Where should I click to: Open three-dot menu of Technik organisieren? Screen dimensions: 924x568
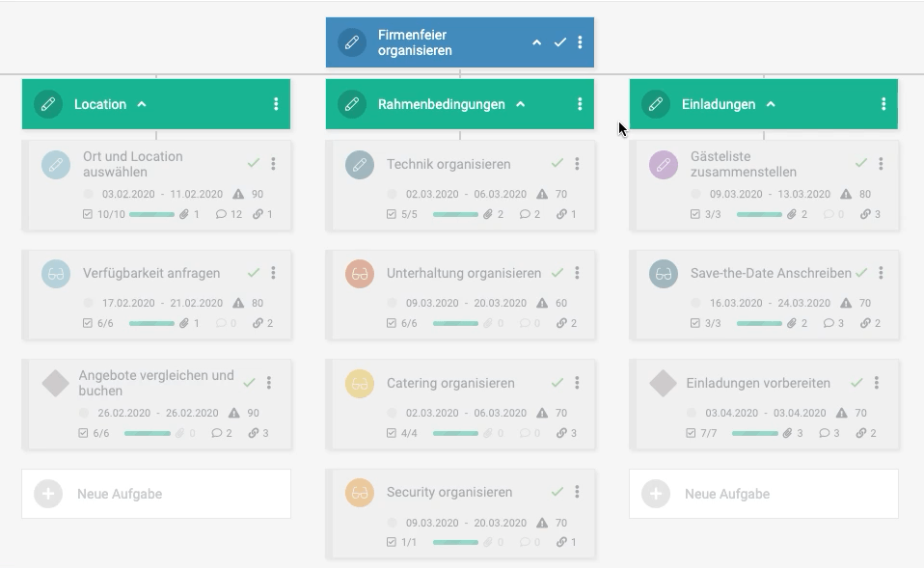[x=577, y=163]
